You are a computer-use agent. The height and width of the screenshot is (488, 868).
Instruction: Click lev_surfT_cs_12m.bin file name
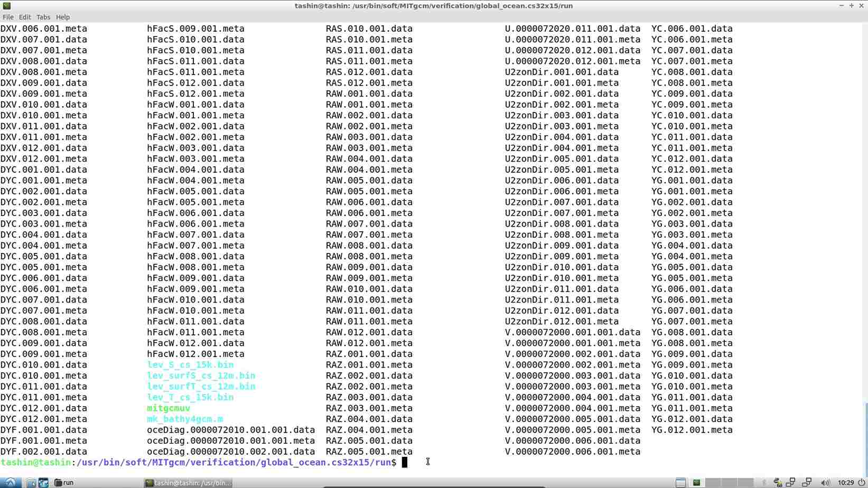[201, 387]
